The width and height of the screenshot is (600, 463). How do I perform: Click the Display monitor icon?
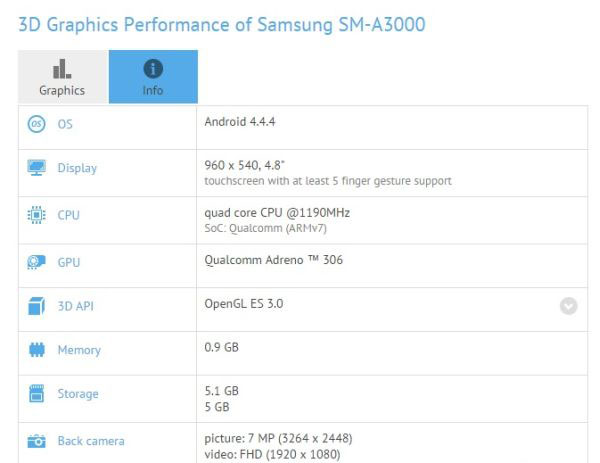tap(36, 168)
